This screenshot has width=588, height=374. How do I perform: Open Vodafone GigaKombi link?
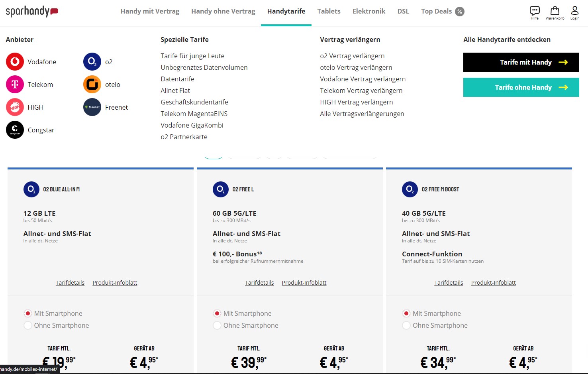192,125
